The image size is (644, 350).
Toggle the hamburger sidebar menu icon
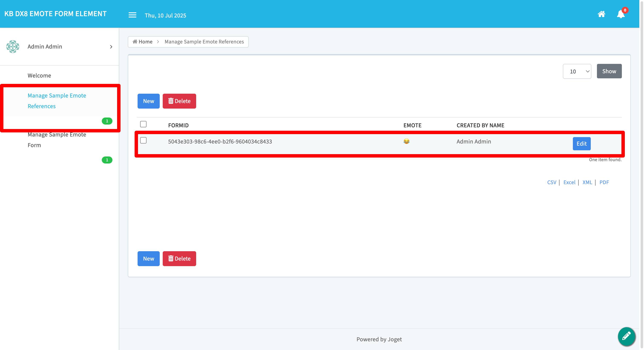tap(132, 15)
